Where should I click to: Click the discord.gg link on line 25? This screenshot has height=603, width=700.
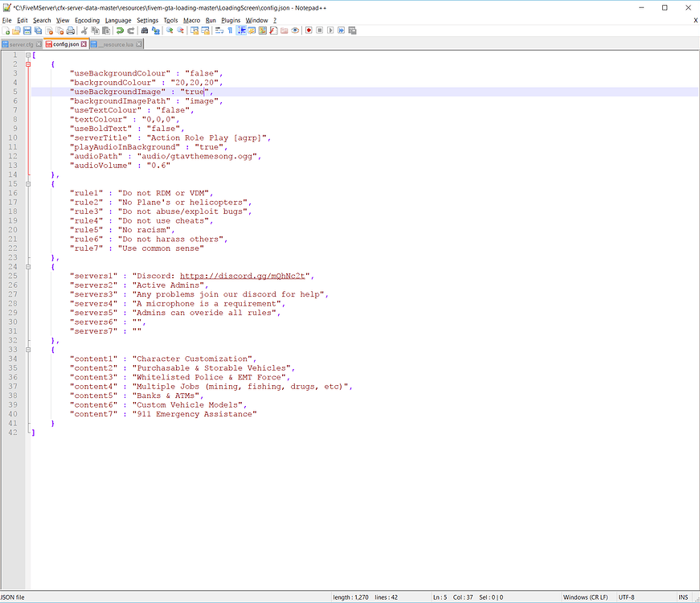[x=243, y=276]
